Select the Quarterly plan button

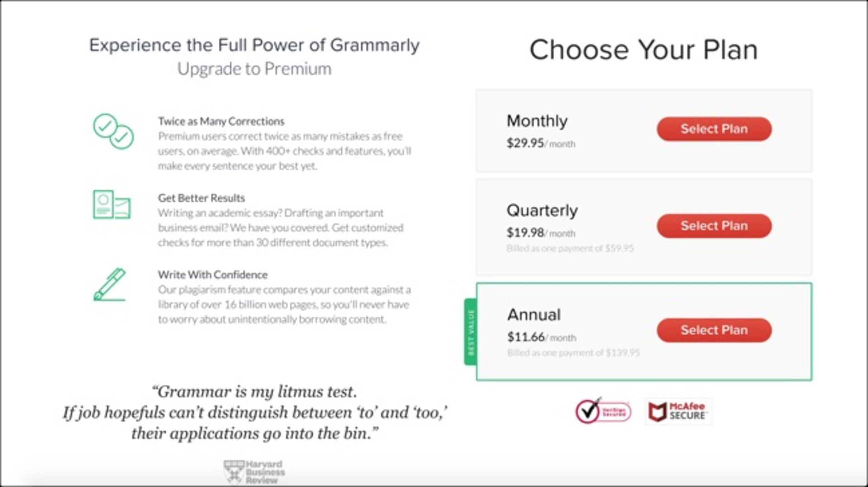714,226
